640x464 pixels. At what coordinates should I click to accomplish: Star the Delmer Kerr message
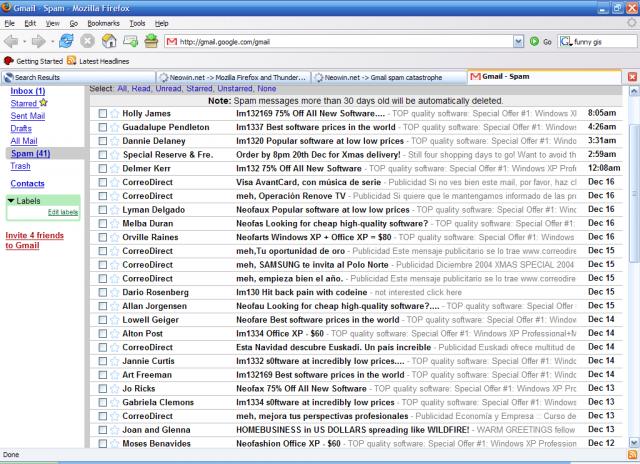point(115,169)
